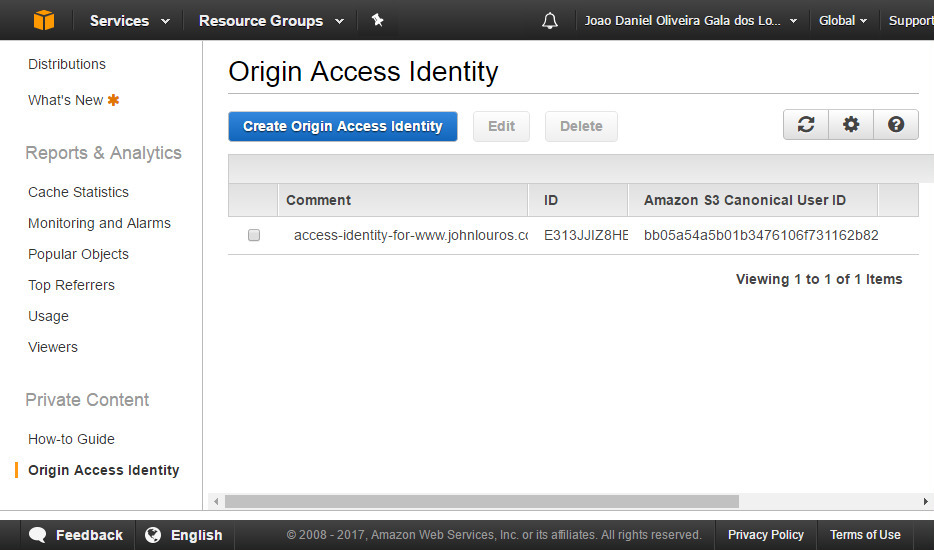Open the AWS console home cube icon
Viewport: 934px width, 550px height.
pos(43,20)
